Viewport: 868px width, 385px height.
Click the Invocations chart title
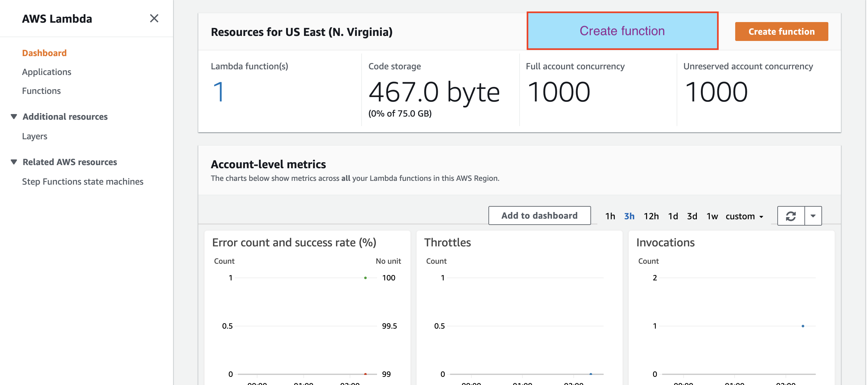tap(665, 242)
